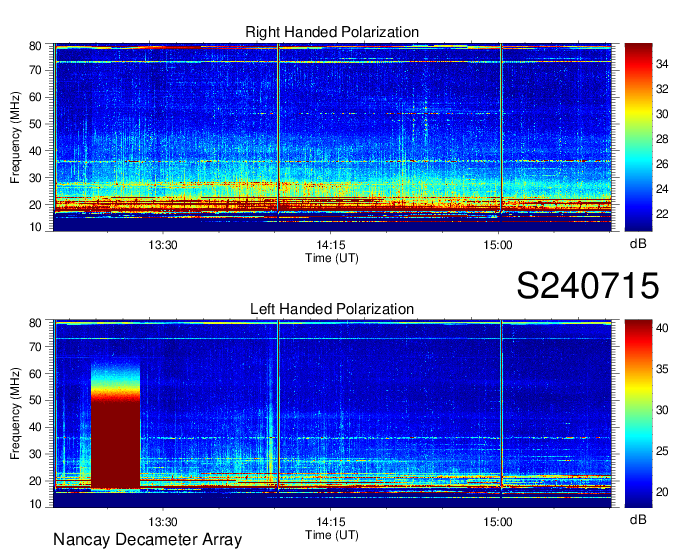Click the 24 dB label on upper color bar
This screenshot has width=680, height=552.
[662, 189]
